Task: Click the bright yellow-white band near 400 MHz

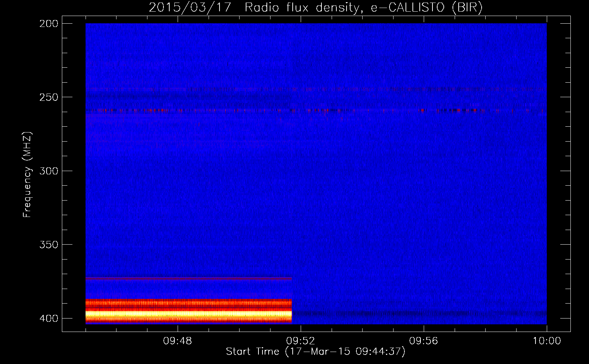Action: coord(189,314)
